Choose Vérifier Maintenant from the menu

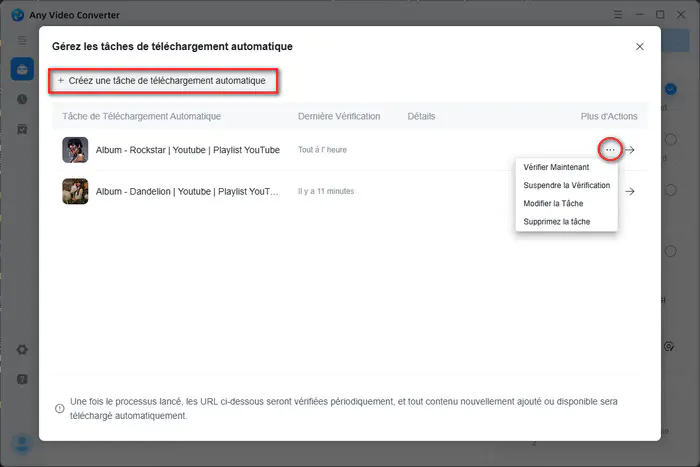(556, 167)
